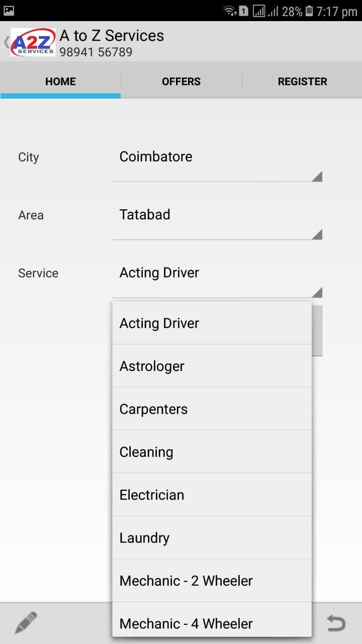Choose Astrologer from the service list

click(212, 366)
